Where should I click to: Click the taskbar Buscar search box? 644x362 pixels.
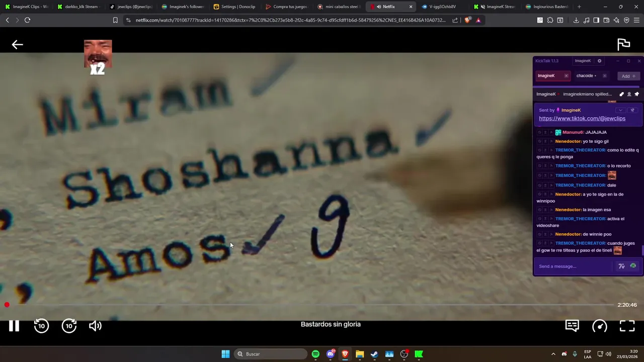point(271,354)
